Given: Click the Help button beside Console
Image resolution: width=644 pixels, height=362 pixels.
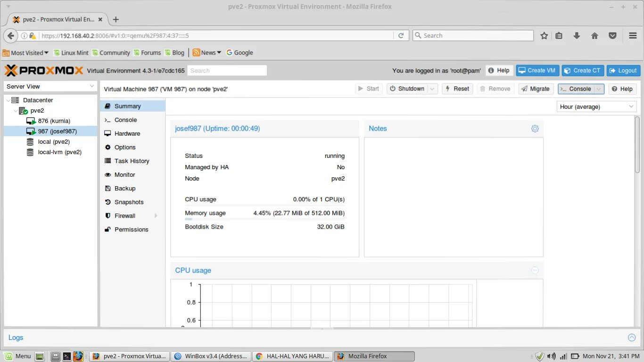Looking at the screenshot, I should point(622,89).
